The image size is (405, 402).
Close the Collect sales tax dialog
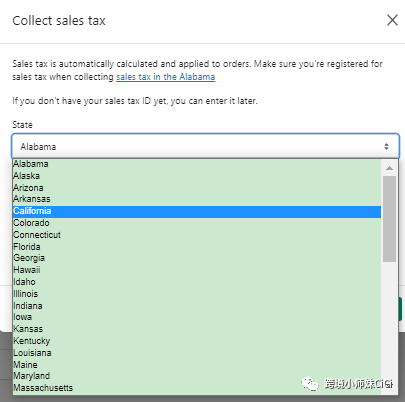click(x=392, y=20)
